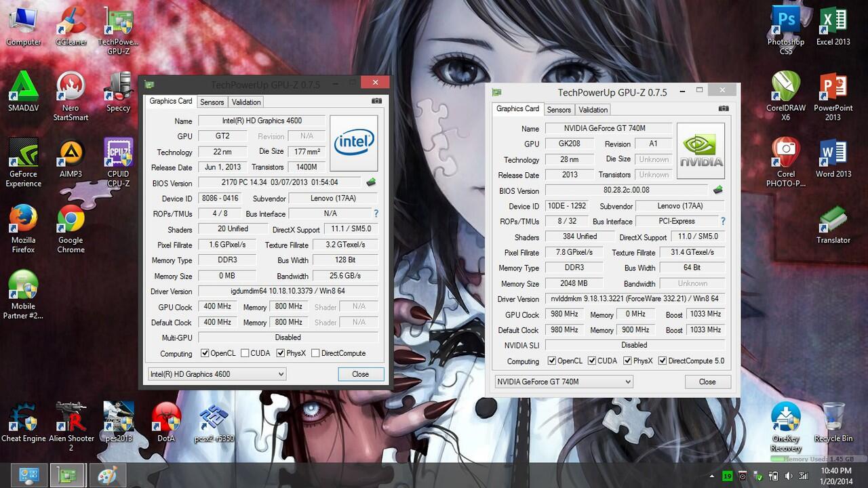Toggle OpenCL checkbox in NVIDIA window
This screenshot has width=868, height=488.
(x=551, y=361)
